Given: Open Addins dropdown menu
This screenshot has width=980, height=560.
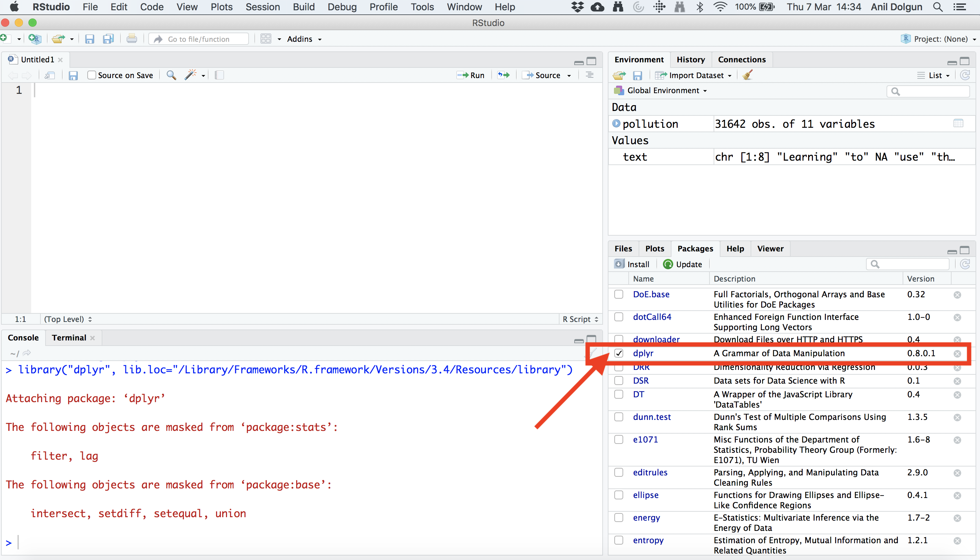Looking at the screenshot, I should (x=304, y=39).
